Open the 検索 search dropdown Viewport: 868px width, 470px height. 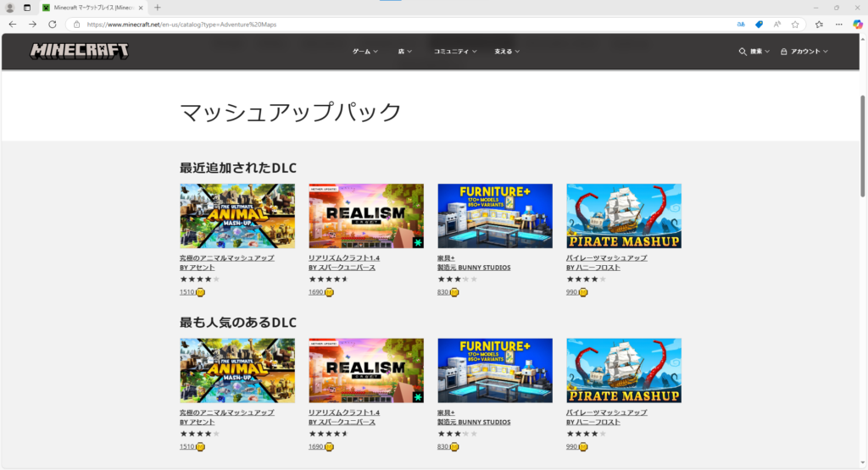click(754, 52)
